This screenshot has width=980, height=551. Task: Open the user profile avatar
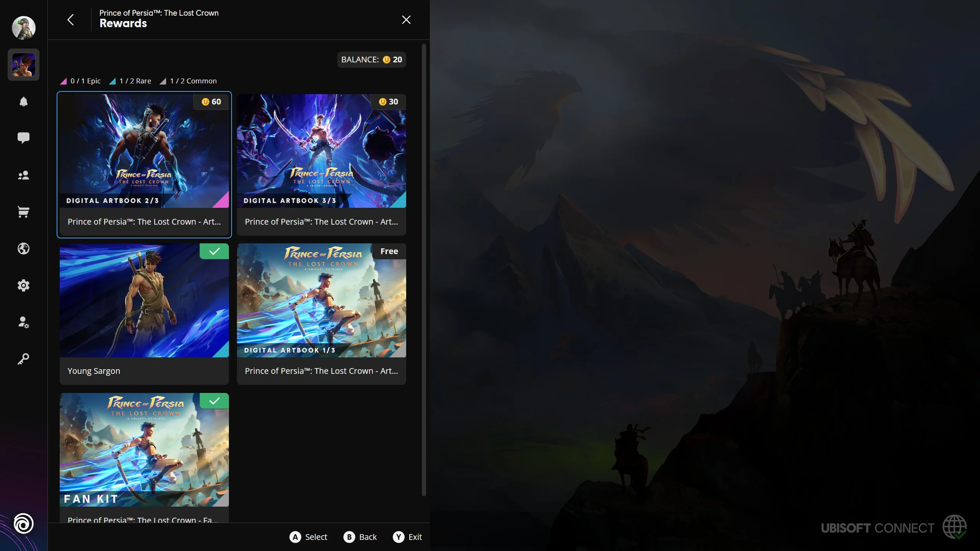[23, 28]
